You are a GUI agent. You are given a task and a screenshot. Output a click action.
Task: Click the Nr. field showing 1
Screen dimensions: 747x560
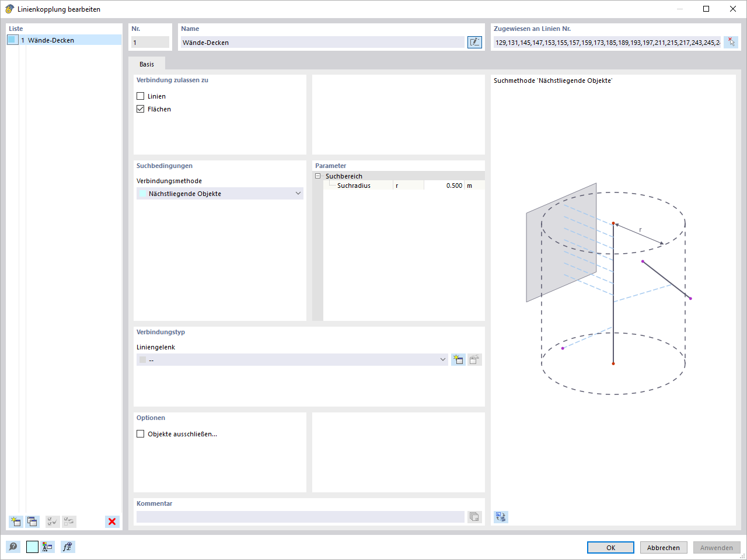(x=150, y=42)
